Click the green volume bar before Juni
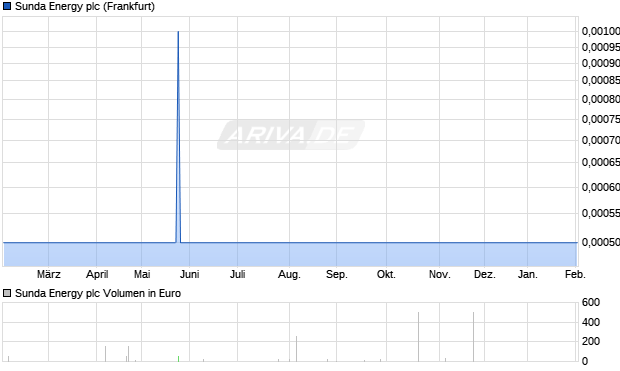 (178, 358)
